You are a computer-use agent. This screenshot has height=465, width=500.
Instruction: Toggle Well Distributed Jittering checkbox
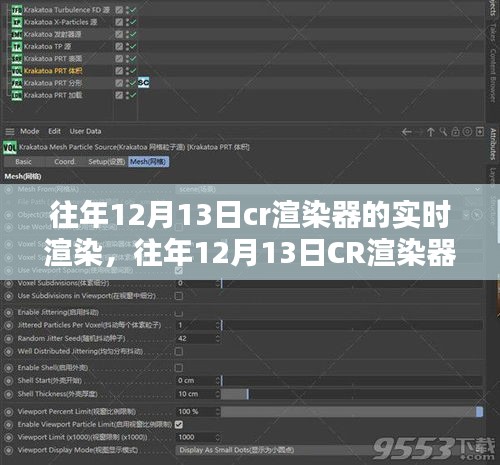point(179,351)
